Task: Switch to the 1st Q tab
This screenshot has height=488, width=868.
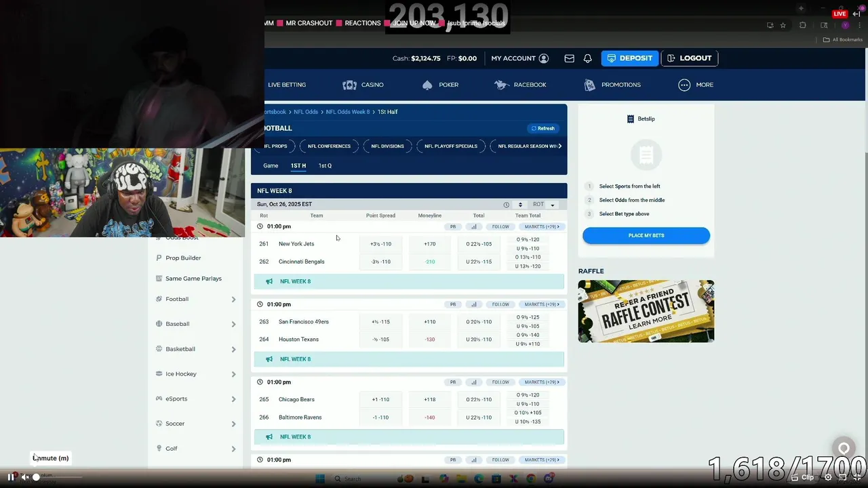Action: pos(325,165)
